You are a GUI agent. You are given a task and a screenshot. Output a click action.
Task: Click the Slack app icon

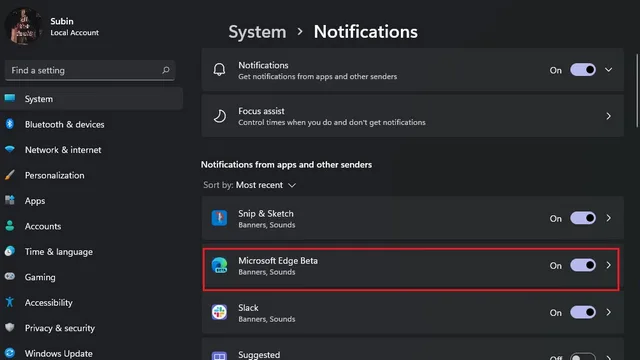click(x=219, y=312)
